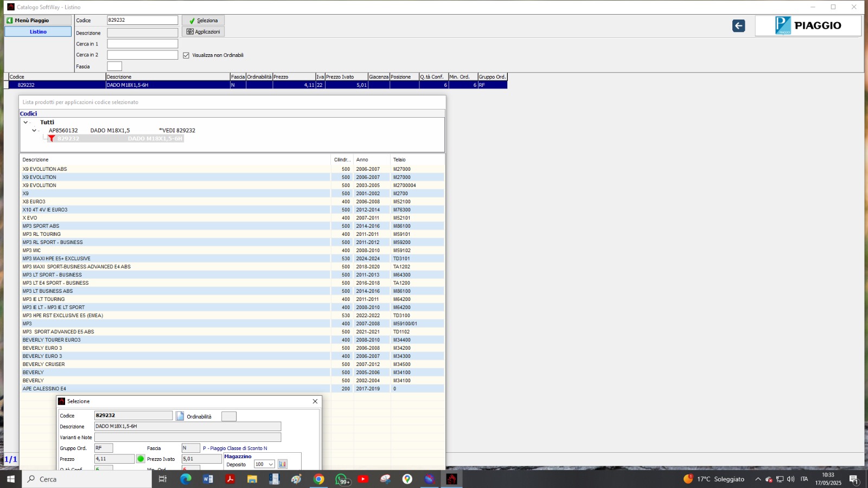The height and width of the screenshot is (488, 868).
Task: Select the MP3 SPORT ABS row
Action: [41, 226]
